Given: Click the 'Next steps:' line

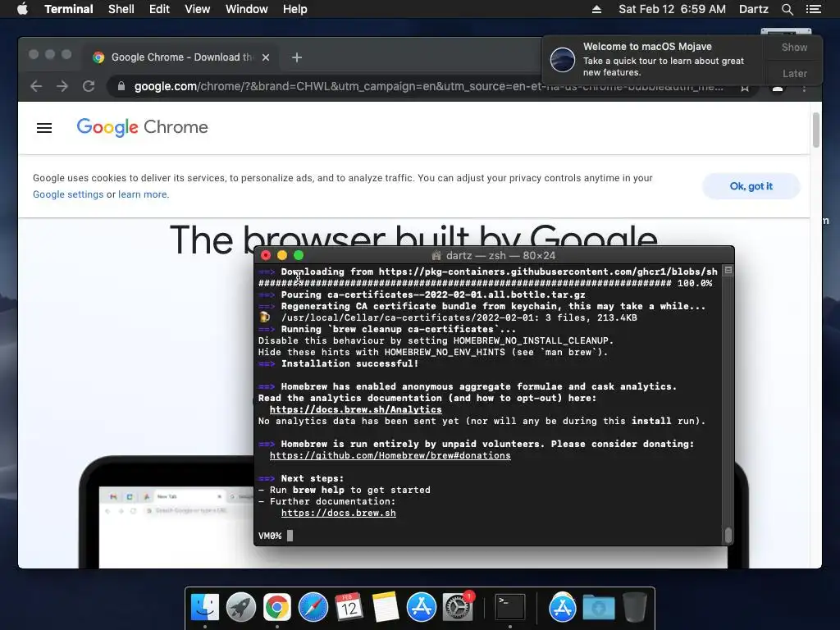Looking at the screenshot, I should [313, 478].
